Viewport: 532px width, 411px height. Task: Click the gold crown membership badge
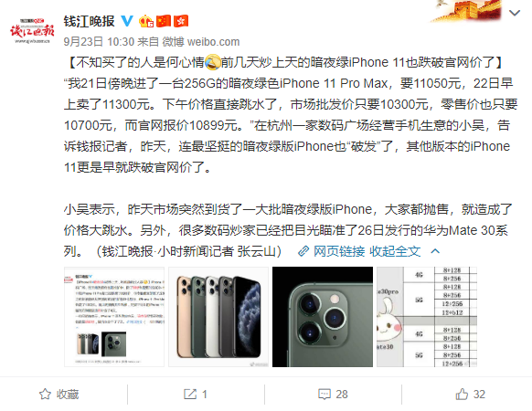pos(146,21)
